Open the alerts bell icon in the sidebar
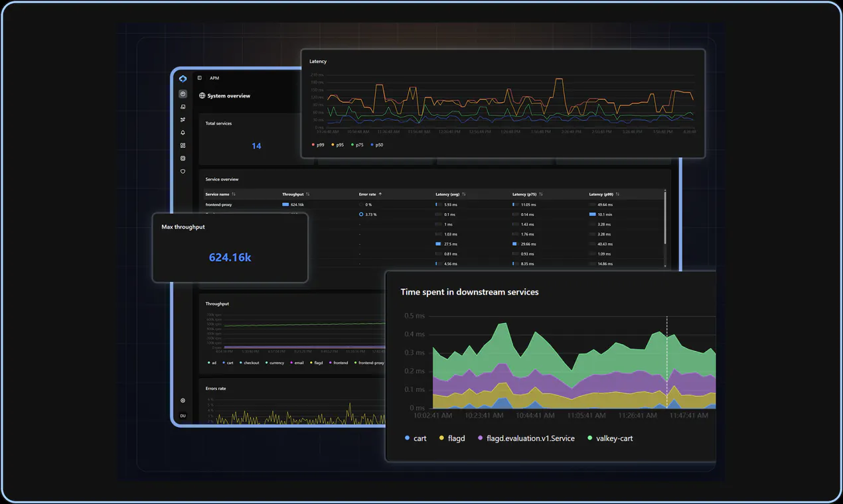The height and width of the screenshot is (504, 843). [x=183, y=133]
